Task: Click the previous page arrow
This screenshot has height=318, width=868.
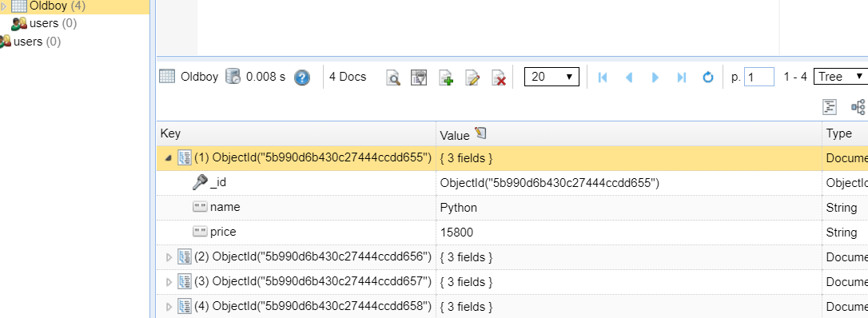Action: [629, 77]
